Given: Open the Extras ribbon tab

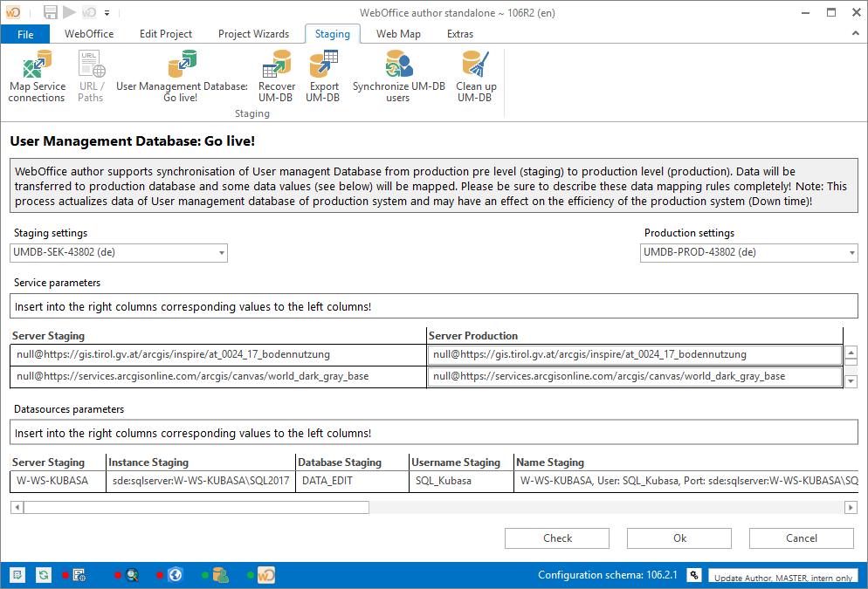Looking at the screenshot, I should 460,34.
